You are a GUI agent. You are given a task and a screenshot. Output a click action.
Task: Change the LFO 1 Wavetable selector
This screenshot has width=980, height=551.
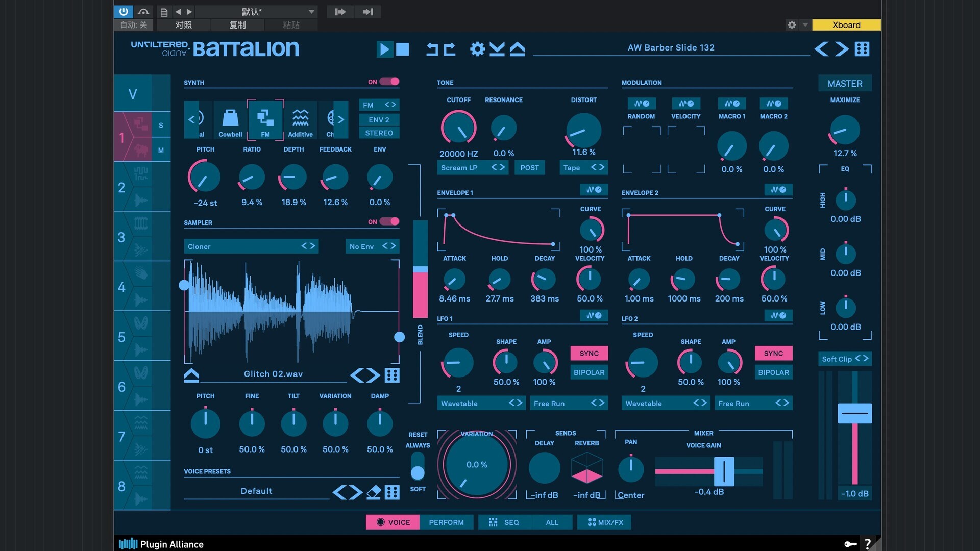481,404
